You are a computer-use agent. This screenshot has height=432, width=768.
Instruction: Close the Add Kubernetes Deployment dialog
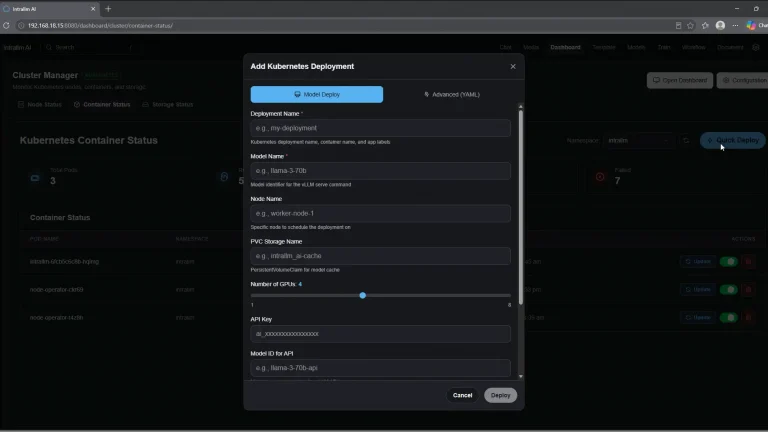(x=513, y=67)
